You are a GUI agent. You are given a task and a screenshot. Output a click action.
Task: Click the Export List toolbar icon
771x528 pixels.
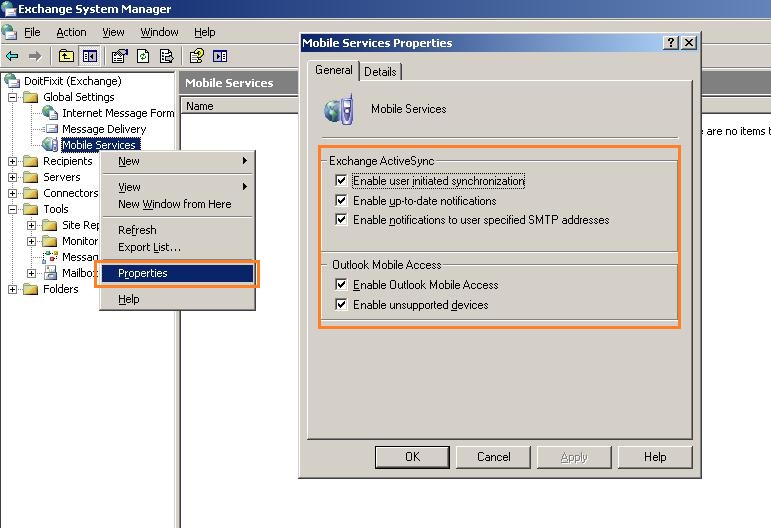click(166, 56)
